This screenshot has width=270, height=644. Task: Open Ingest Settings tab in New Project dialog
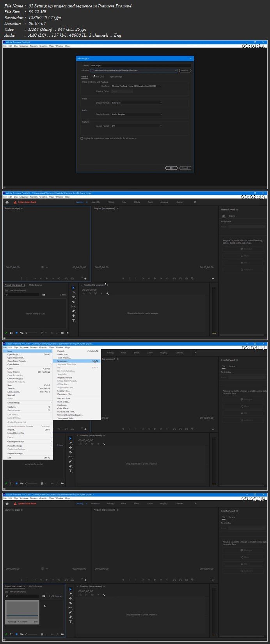[x=115, y=76]
